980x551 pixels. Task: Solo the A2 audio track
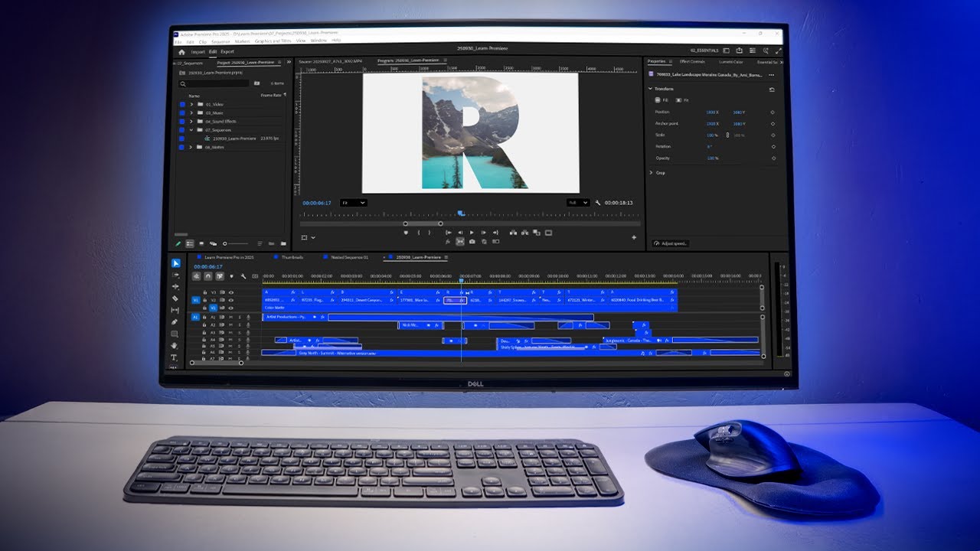pyautogui.click(x=239, y=324)
